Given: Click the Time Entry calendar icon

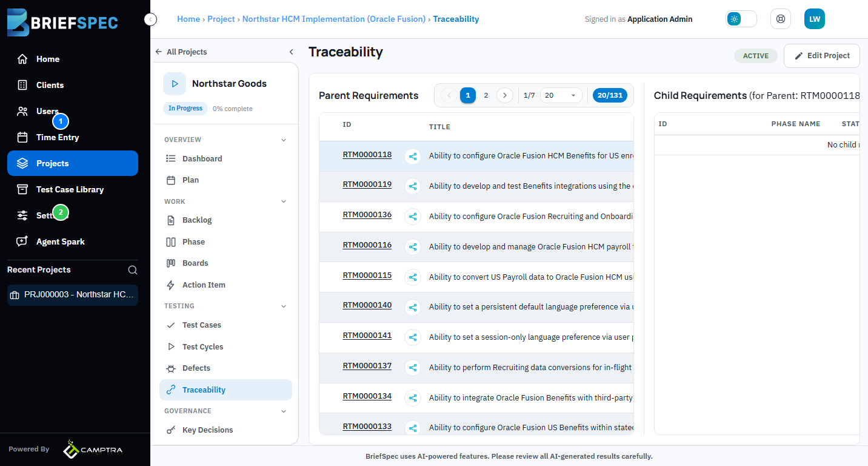Looking at the screenshot, I should [x=22, y=137].
